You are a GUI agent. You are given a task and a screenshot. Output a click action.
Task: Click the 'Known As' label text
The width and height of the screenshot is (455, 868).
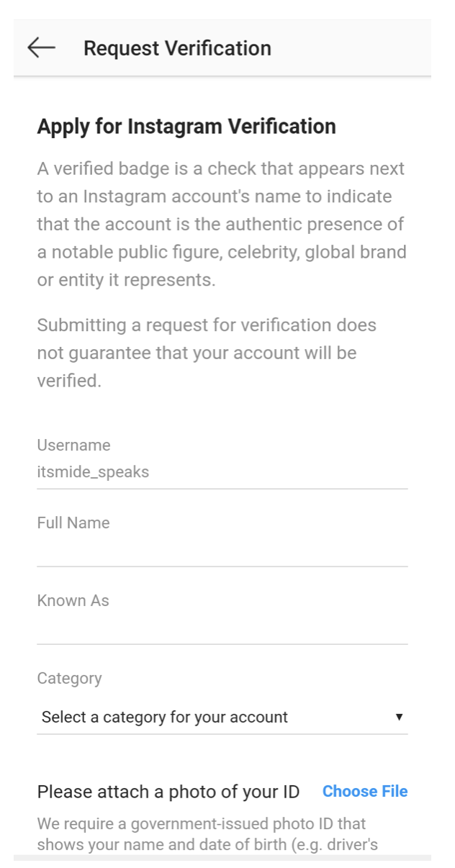pyautogui.click(x=72, y=600)
